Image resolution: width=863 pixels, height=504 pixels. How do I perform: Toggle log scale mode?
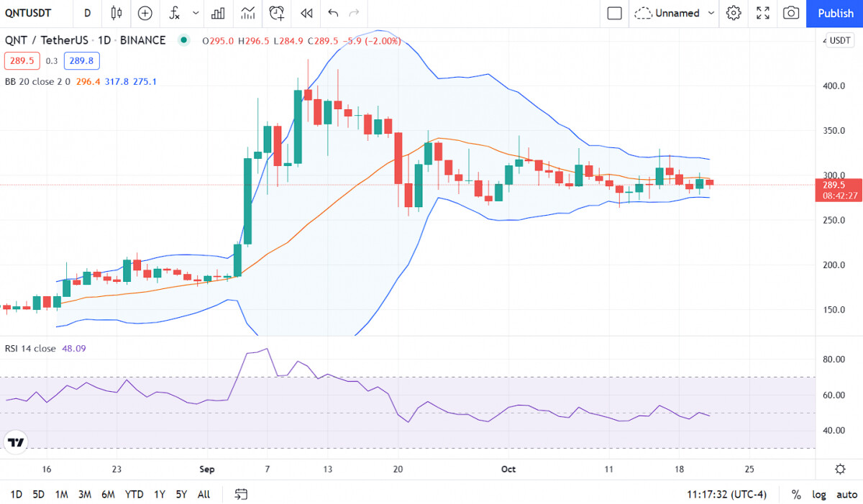point(819,495)
